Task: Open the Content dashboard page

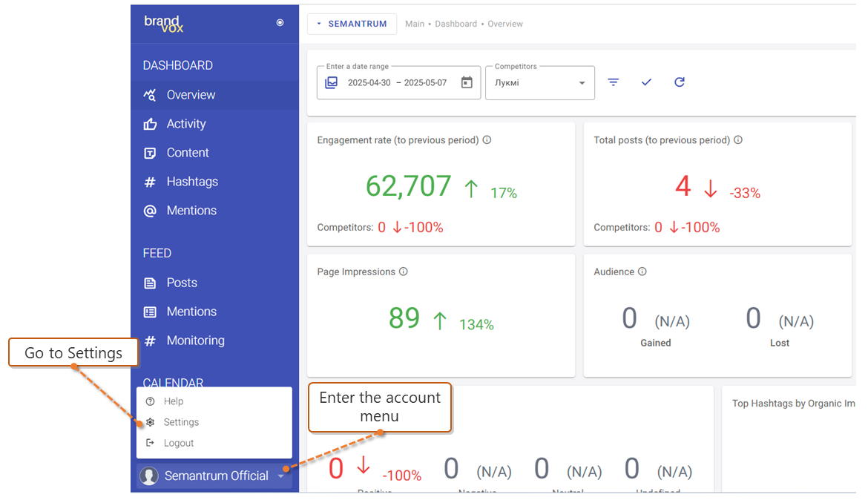Action: tap(214, 152)
